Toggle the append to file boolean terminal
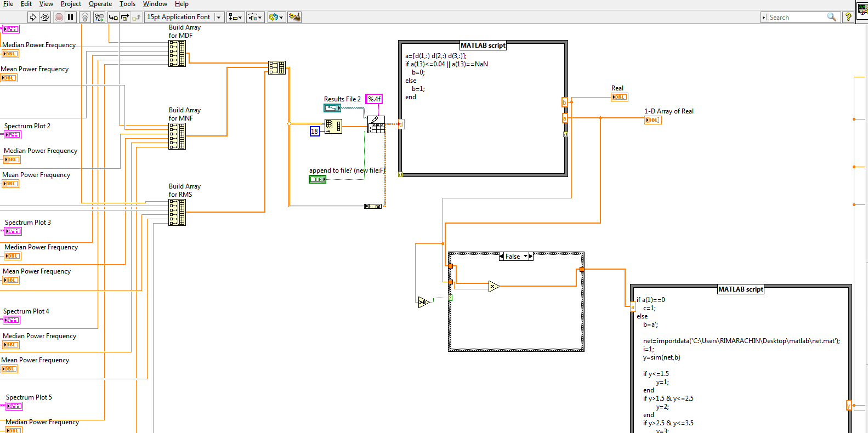 (317, 179)
